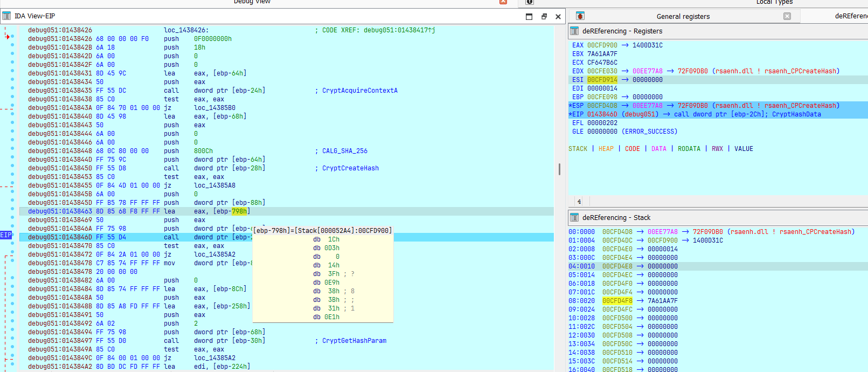Open the deREferencing tab at far right
Viewport: 868px width, 372px height.
click(851, 16)
